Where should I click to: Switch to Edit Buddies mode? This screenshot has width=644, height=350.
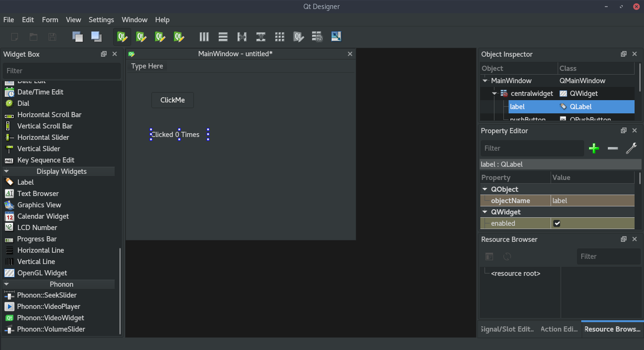(x=159, y=36)
